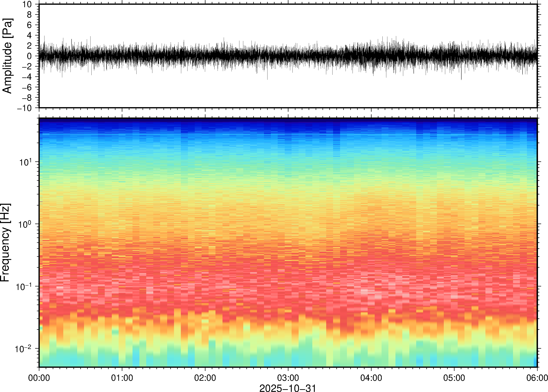Click the 05:00 time axis label

[454, 378]
